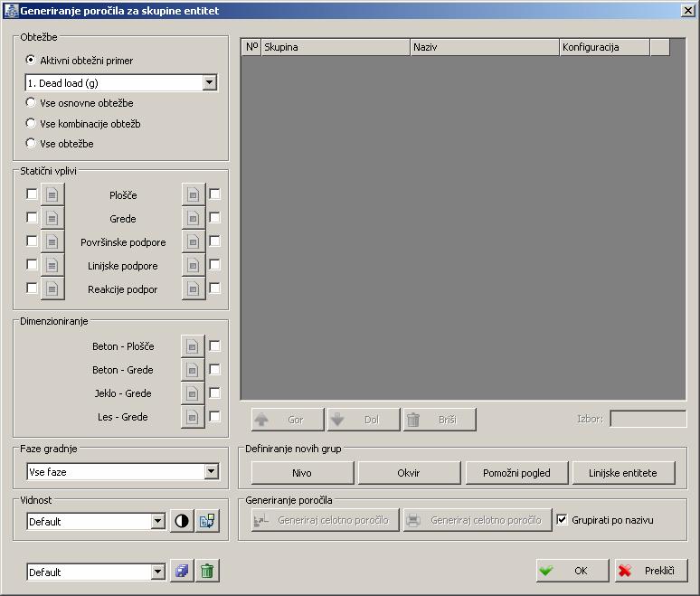Cancel with the Prekliči button
Image resolution: width=700 pixels, height=596 pixels.
click(x=651, y=571)
